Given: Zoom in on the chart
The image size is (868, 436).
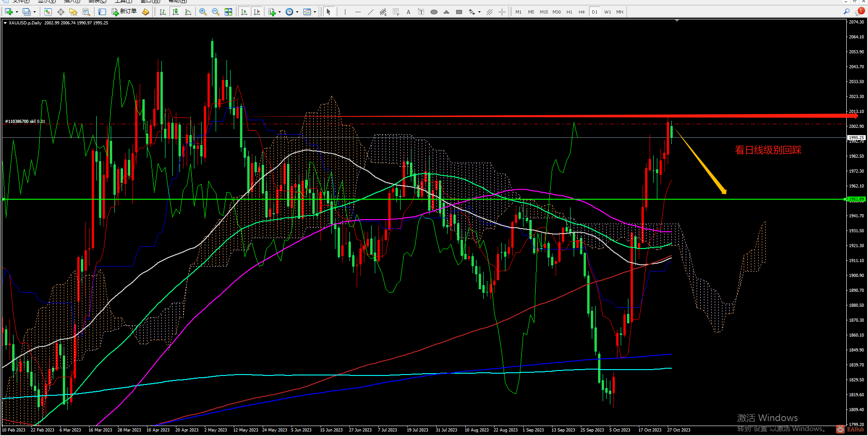Looking at the screenshot, I should click(x=203, y=12).
